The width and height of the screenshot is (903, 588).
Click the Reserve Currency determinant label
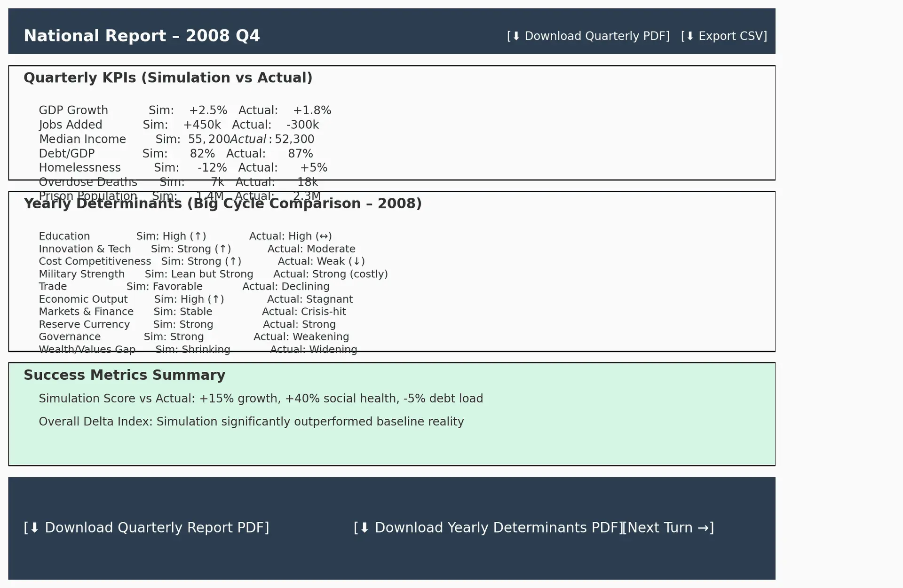pos(84,324)
